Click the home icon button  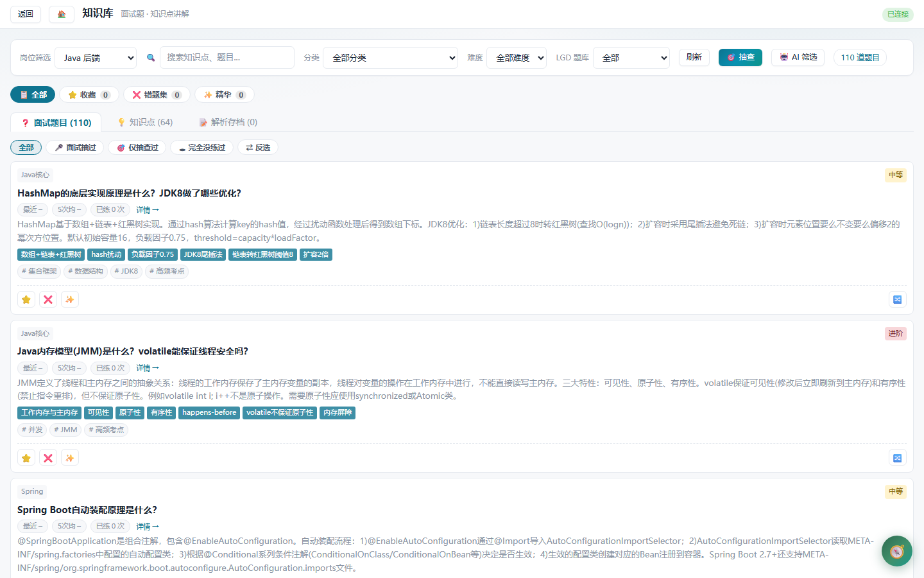pos(62,14)
